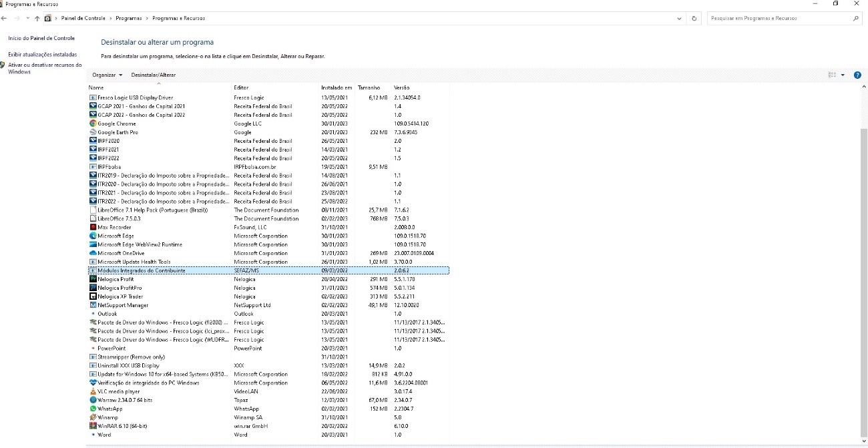This screenshot has height=448, width=868.
Task: Open the help question mark icon
Action: 857,75
